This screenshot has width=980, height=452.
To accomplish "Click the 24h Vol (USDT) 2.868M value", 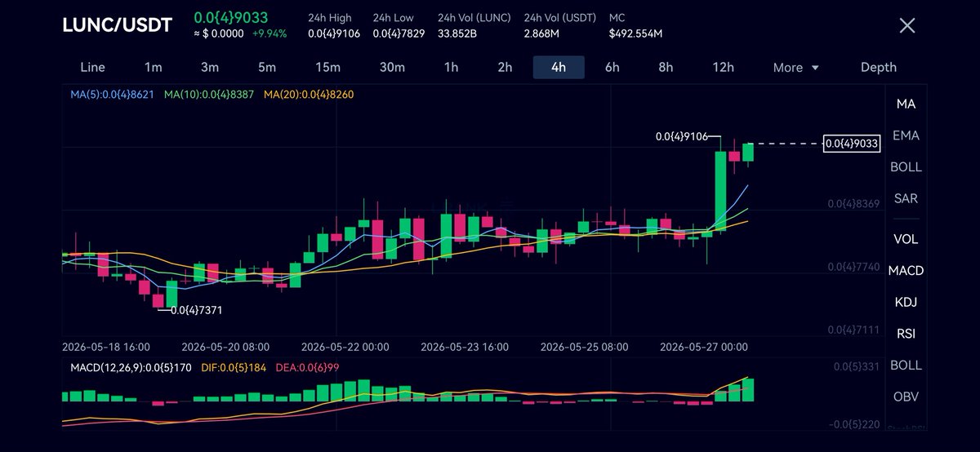I will point(541,33).
